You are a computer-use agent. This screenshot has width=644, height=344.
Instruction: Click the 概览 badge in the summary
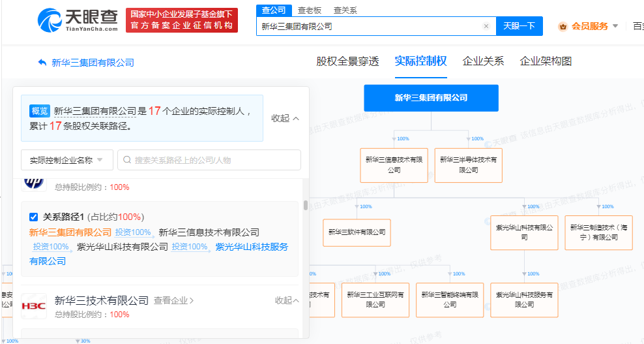coord(39,111)
